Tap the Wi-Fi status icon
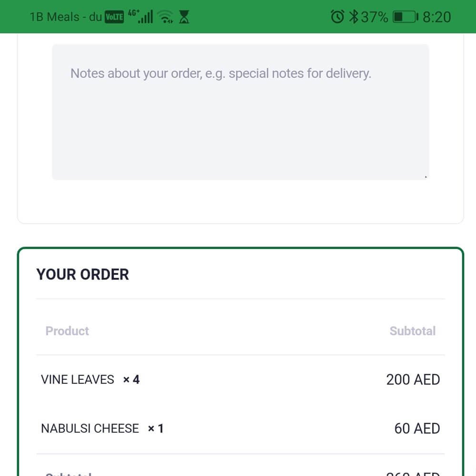 pyautogui.click(x=166, y=17)
